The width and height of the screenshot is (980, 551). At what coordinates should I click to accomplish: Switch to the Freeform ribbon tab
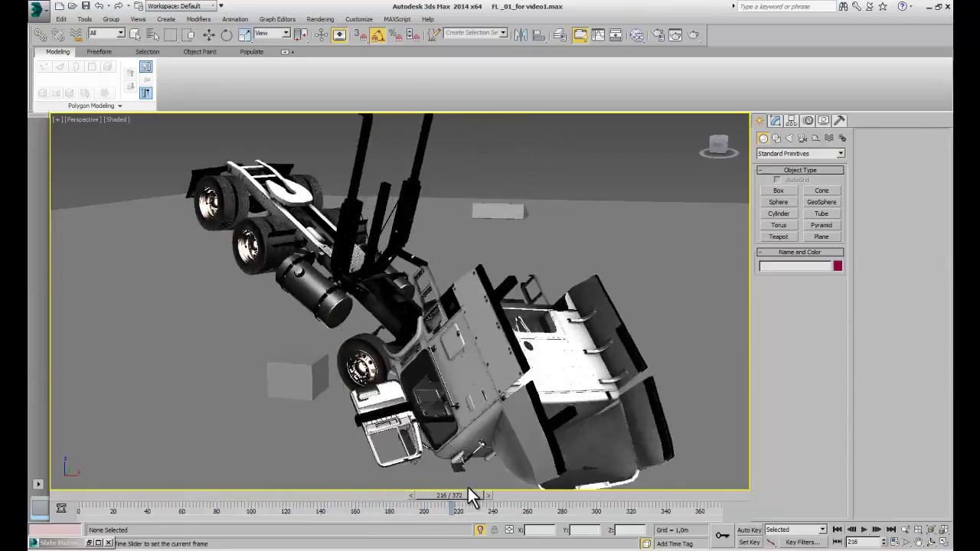[99, 52]
